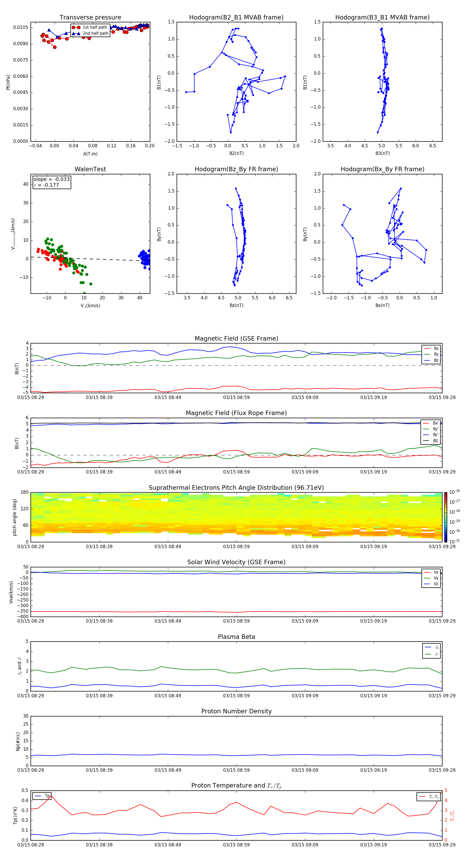
Task: Click the "Vsw(km/s)" y-axis label
Action: pyautogui.click(x=11, y=592)
